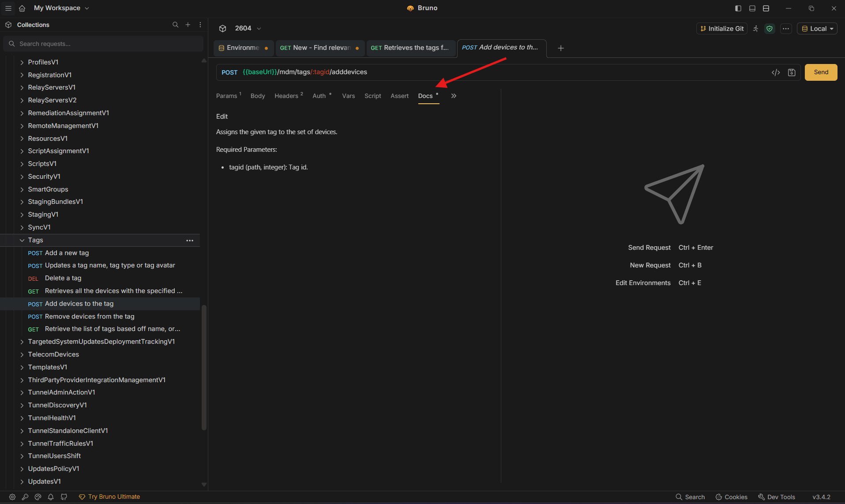
Task: Open notifications with the bell icon
Action: tap(51, 497)
